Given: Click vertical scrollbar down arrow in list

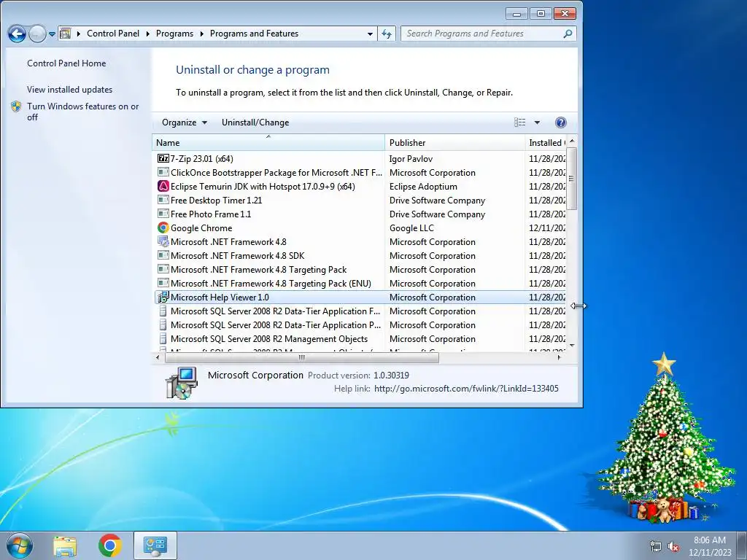Looking at the screenshot, I should click(572, 345).
